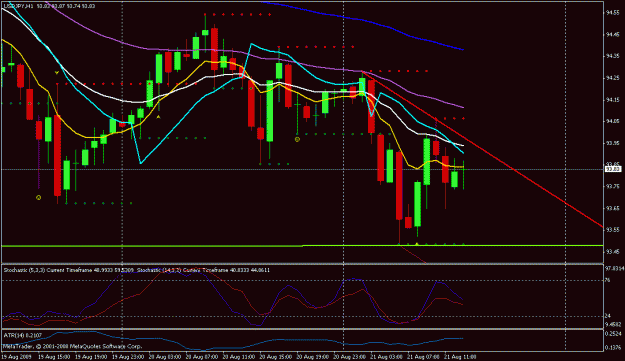Viewport: 625px width, 361px height.
Task: Click the ATR(14) indicator label
Action: point(23,335)
